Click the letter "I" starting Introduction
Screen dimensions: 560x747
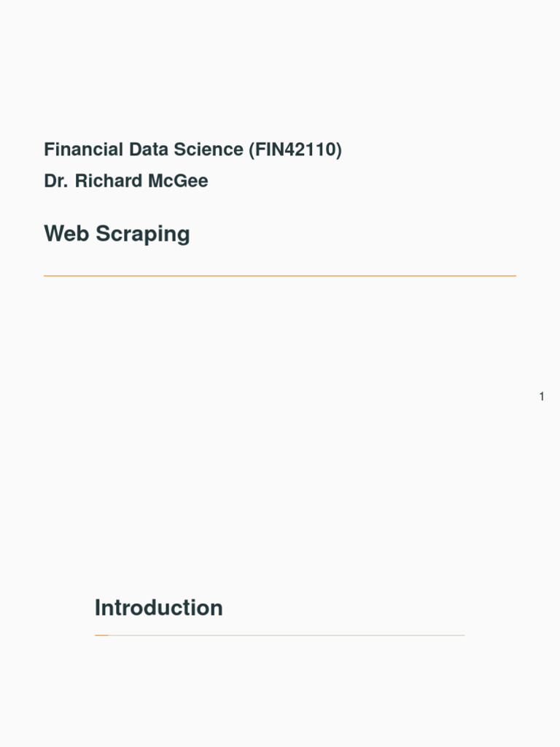98,608
